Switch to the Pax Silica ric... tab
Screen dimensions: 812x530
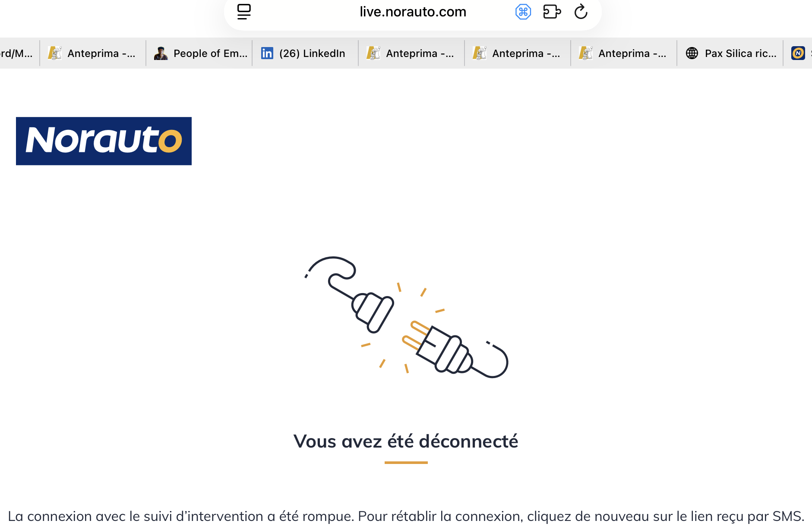(x=730, y=53)
